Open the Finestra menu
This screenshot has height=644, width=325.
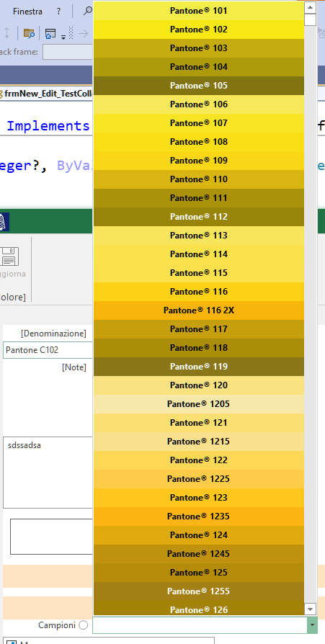[27, 12]
